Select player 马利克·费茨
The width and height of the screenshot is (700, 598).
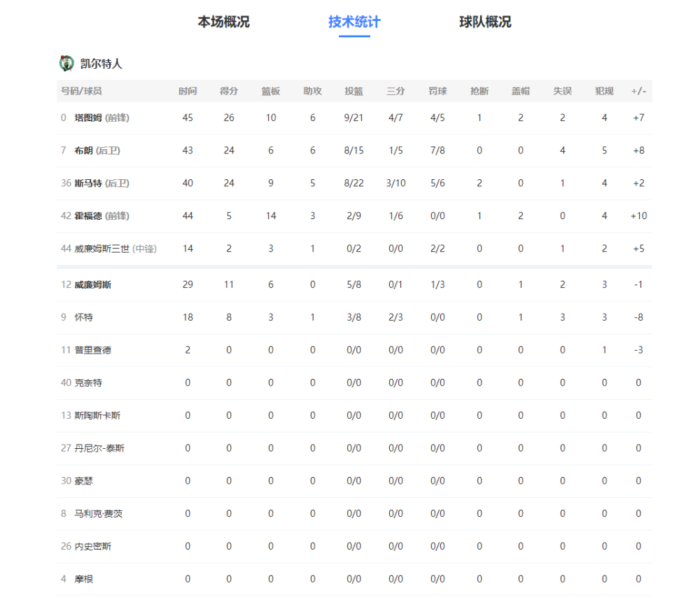(98, 513)
